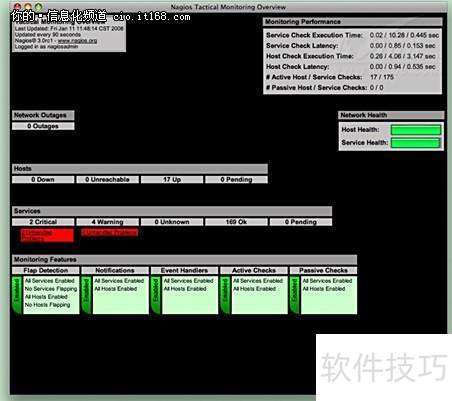This screenshot has height=401, width=452.
Task: Open the 0 Unreachable hosts link
Action: pyautogui.click(x=107, y=180)
